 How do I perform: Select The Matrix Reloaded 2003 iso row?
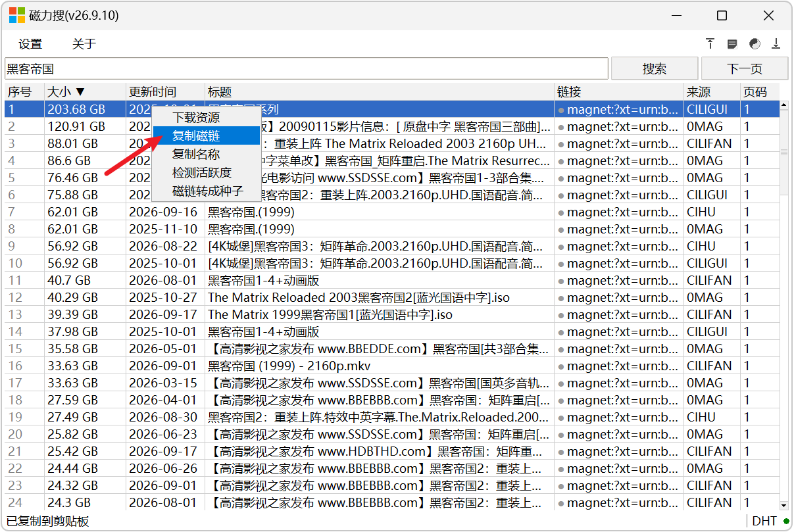coord(392,297)
